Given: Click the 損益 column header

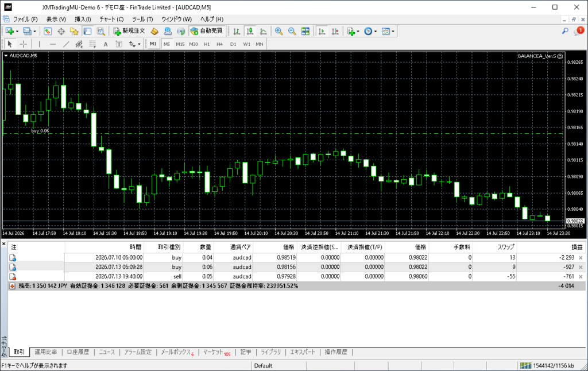Looking at the screenshot, I should click(577, 247).
